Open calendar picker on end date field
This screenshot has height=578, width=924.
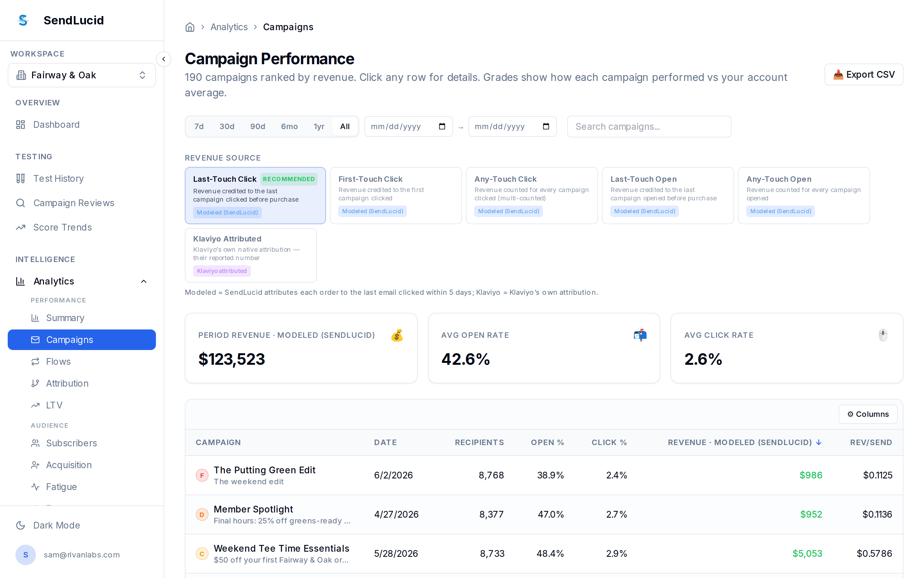coord(546,127)
